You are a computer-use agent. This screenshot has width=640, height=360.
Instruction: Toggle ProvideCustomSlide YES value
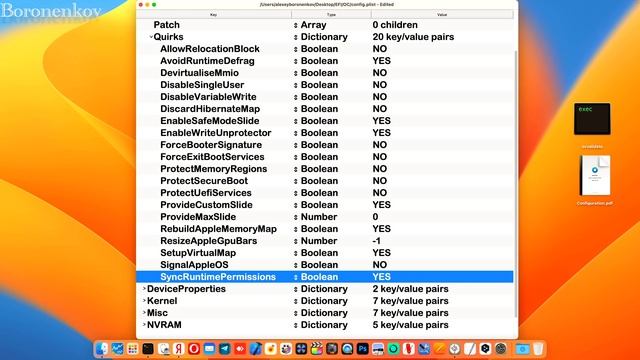tap(381, 205)
